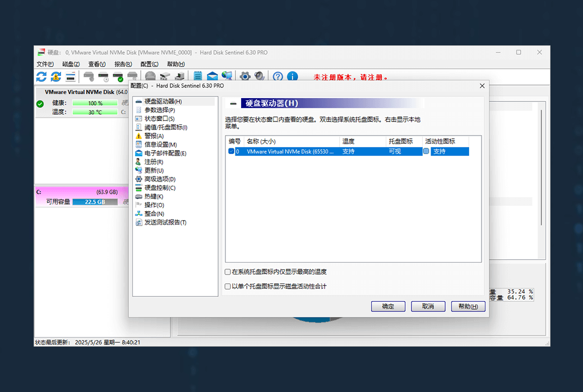Click the speaker sound toolbar icon
This screenshot has height=392, width=583.
click(x=260, y=76)
